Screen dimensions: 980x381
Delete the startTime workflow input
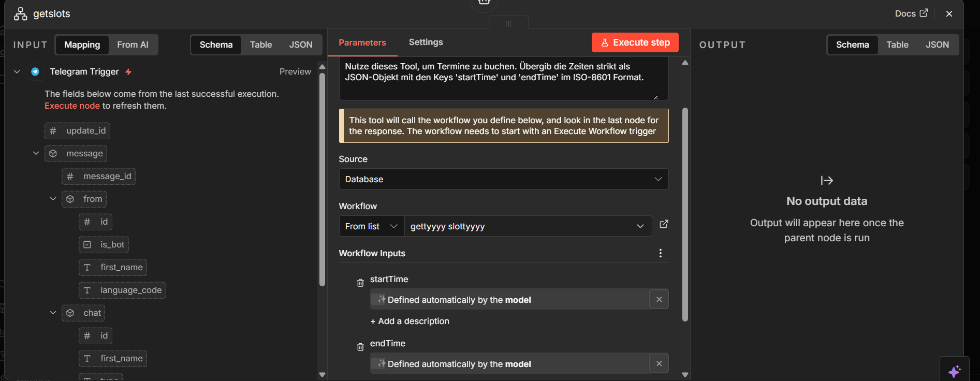pyautogui.click(x=360, y=283)
